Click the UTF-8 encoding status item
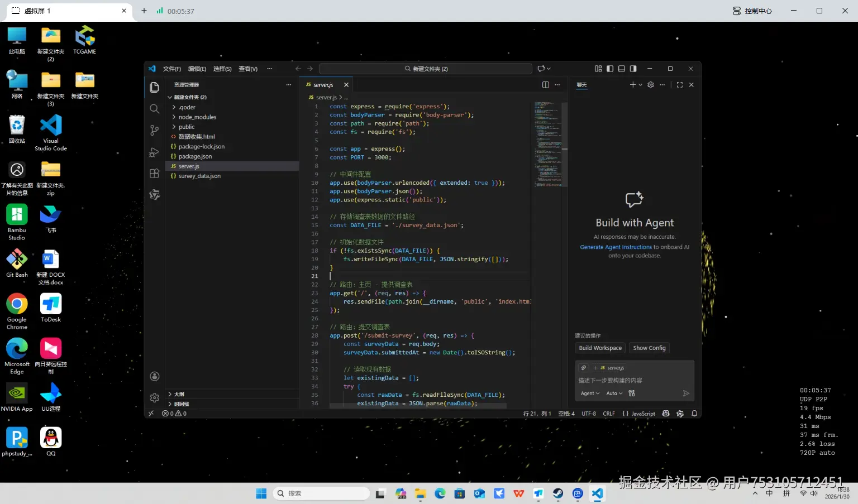This screenshot has width=858, height=504. pyautogui.click(x=589, y=414)
